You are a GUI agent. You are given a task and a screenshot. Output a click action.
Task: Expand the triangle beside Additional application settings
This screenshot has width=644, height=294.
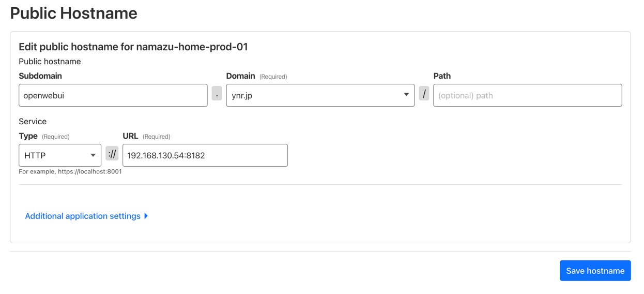tap(146, 216)
